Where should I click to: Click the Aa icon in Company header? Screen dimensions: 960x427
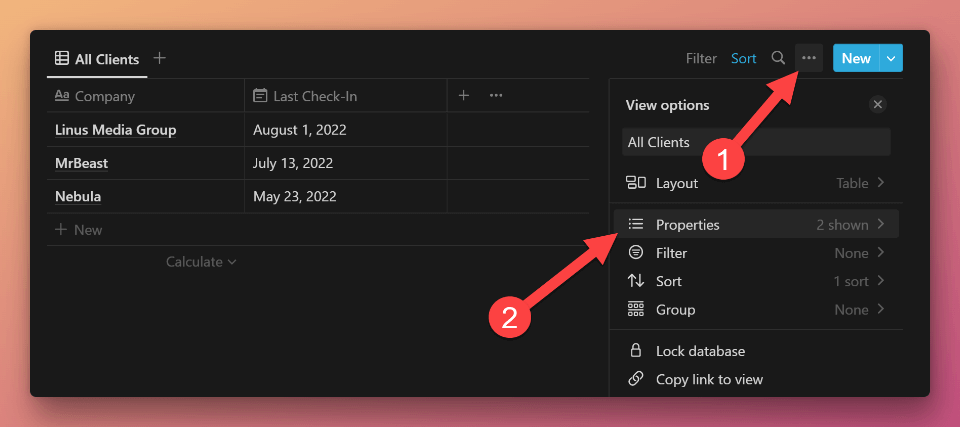click(x=62, y=96)
